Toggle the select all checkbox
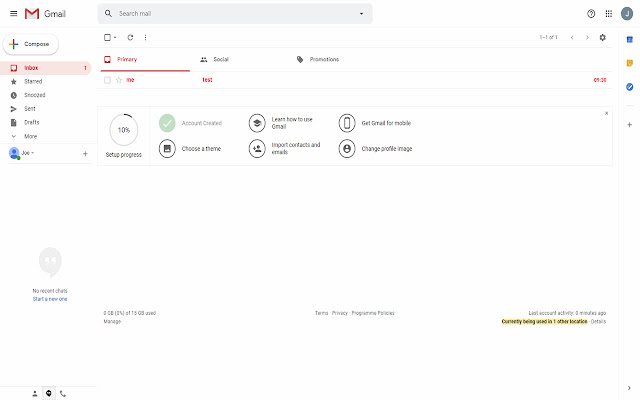 (x=108, y=37)
